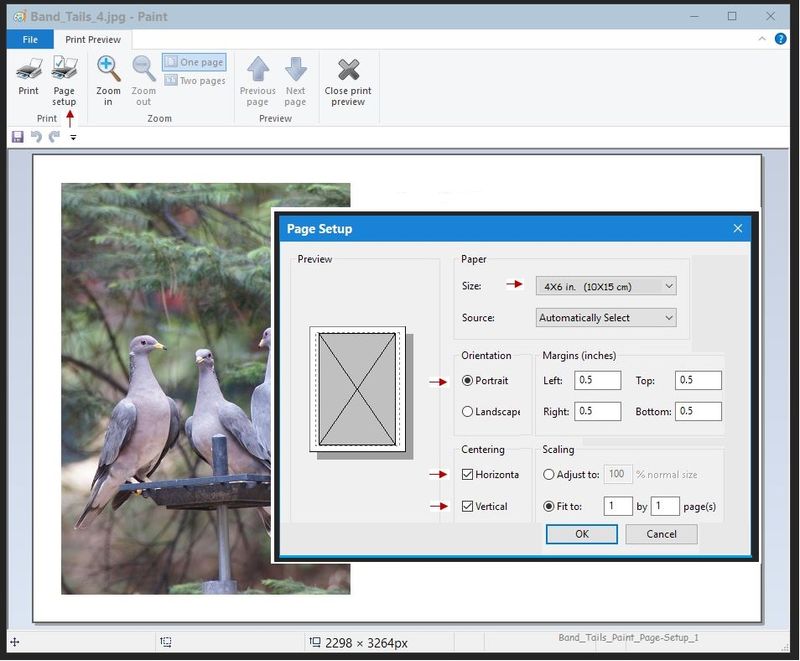Open the File menu
This screenshot has width=800, height=661.
pyautogui.click(x=30, y=39)
